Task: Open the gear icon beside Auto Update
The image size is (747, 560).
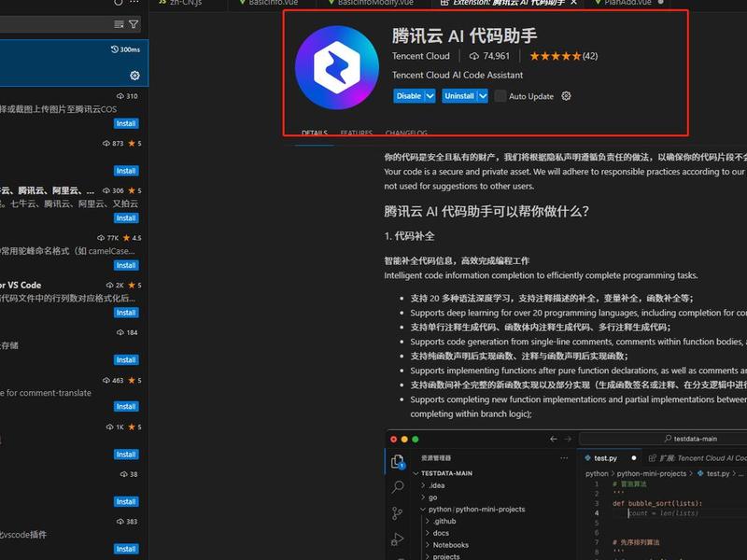Action: point(566,96)
